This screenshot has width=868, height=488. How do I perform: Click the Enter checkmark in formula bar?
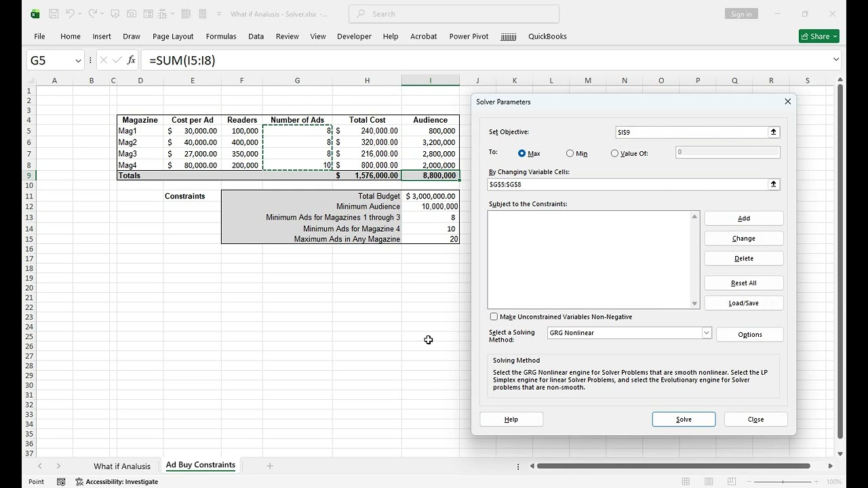[x=117, y=60]
